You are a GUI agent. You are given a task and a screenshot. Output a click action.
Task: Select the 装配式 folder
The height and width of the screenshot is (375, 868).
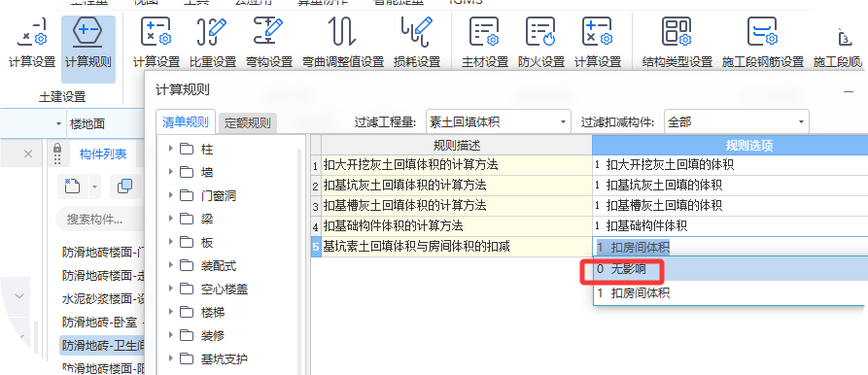(x=218, y=265)
